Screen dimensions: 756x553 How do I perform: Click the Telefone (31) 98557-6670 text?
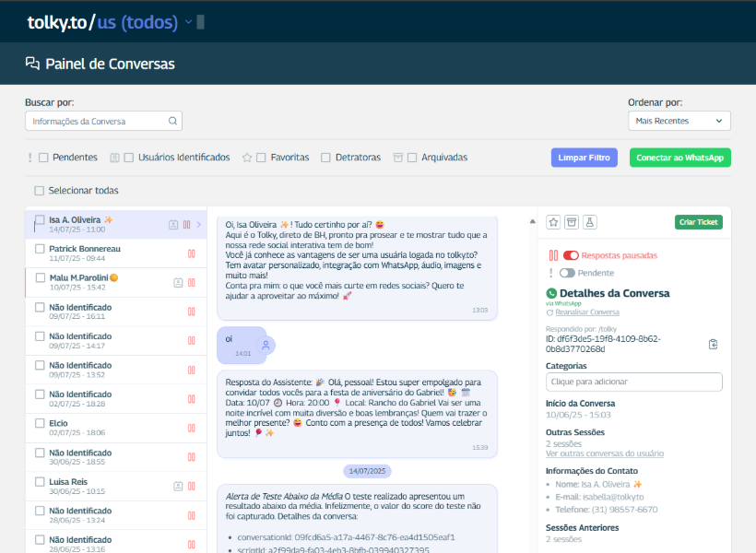(x=606, y=510)
